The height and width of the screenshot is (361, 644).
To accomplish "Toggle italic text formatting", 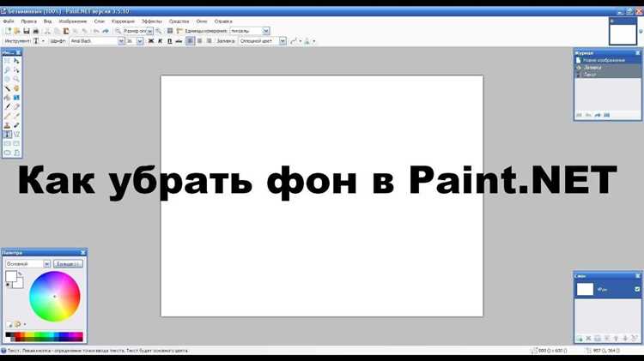I will click(x=161, y=41).
